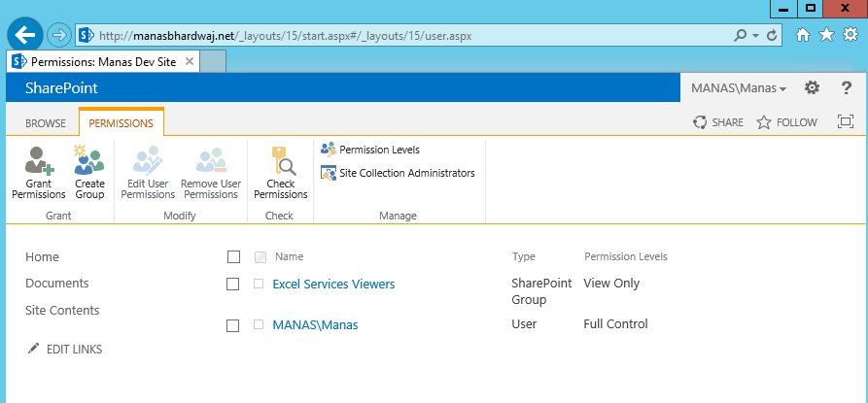Open Documents in left navigation
The image size is (868, 403).
57,283
